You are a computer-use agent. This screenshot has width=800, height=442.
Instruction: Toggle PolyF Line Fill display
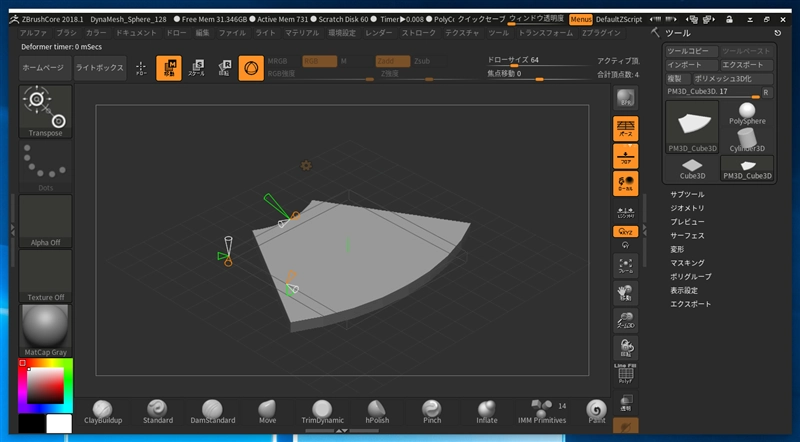tap(626, 375)
